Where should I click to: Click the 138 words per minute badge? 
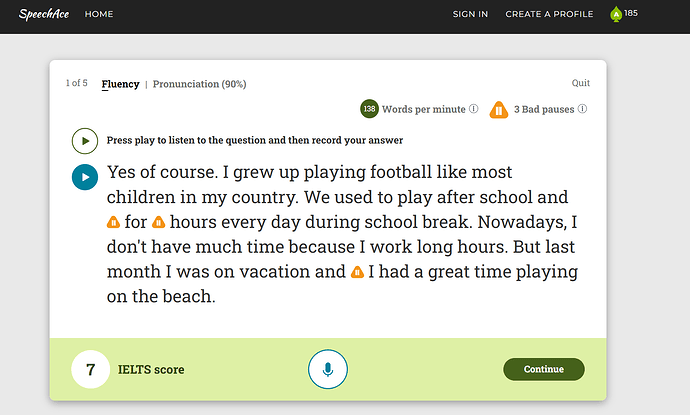[x=369, y=109]
